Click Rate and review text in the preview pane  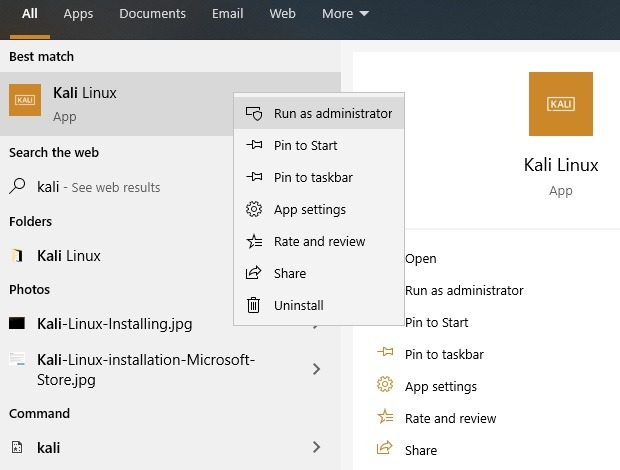click(x=450, y=418)
